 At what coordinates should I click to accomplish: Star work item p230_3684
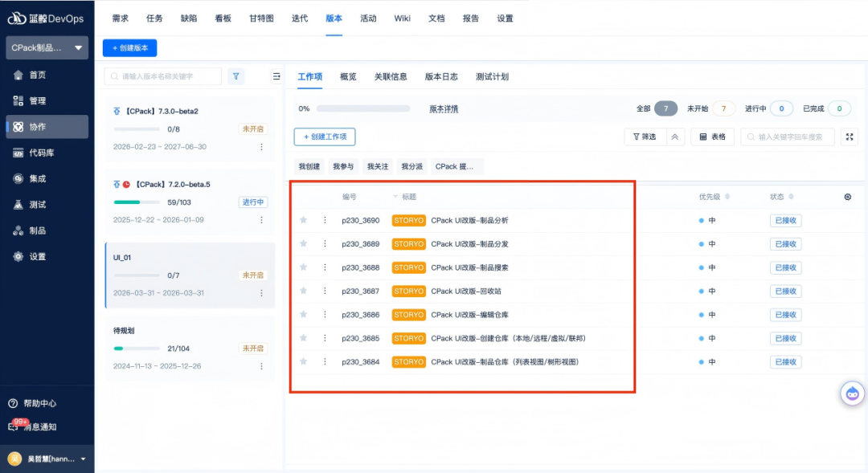[303, 362]
